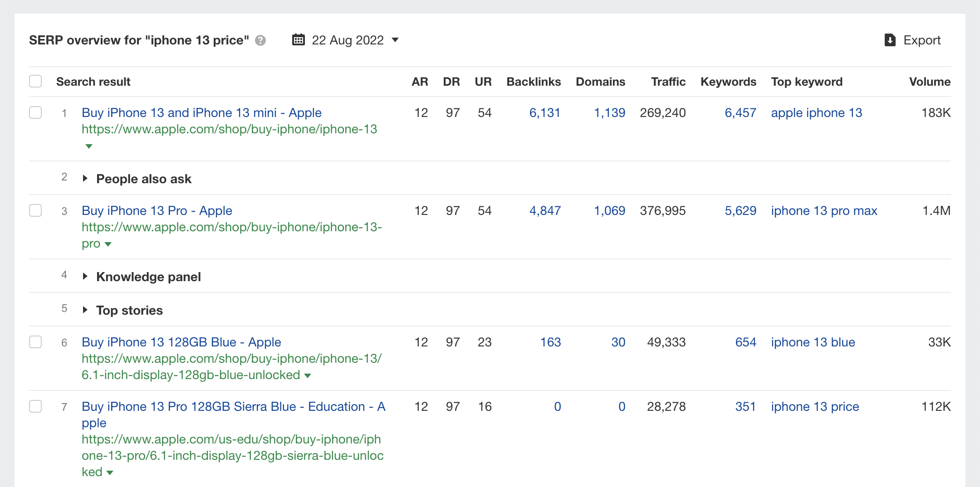The image size is (980, 487).
Task: Open URL dropdown arrow for iphone-13 result
Action: point(89,146)
